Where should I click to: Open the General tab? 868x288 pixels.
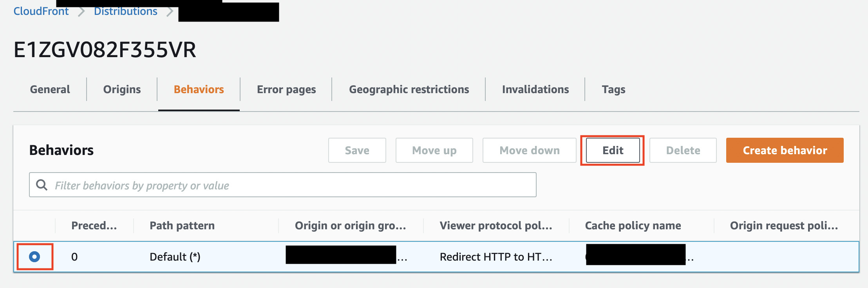pos(49,89)
